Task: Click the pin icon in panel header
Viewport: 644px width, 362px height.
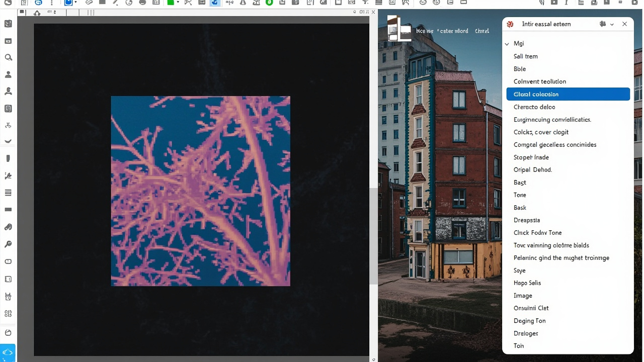Action: [603, 24]
